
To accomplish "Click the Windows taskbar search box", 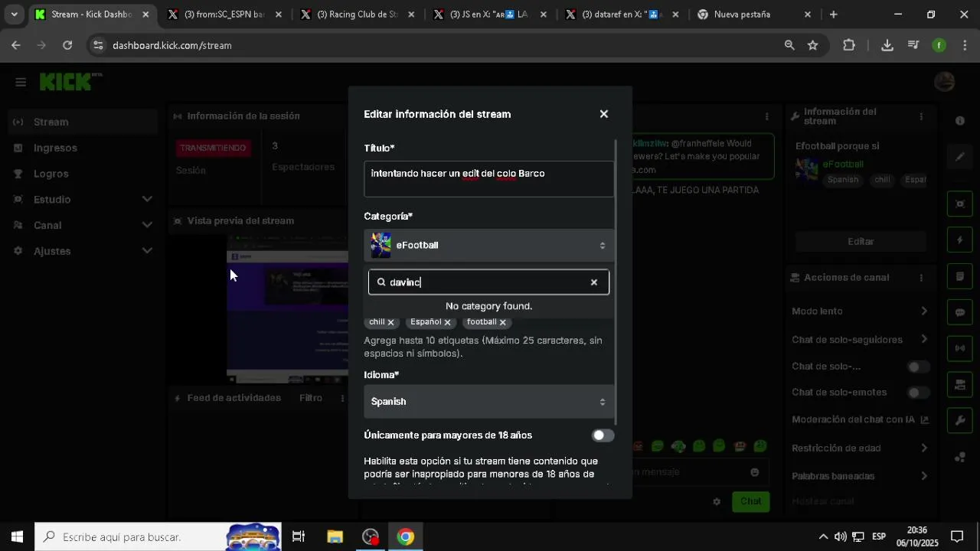I will (158, 536).
